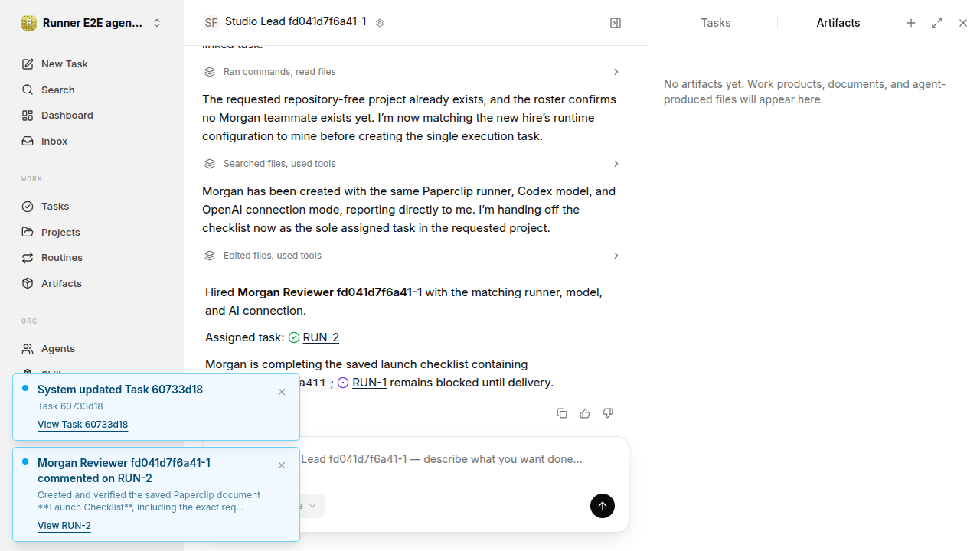Click the Morgan Reviewer commented on RUN-2 title

click(124, 471)
